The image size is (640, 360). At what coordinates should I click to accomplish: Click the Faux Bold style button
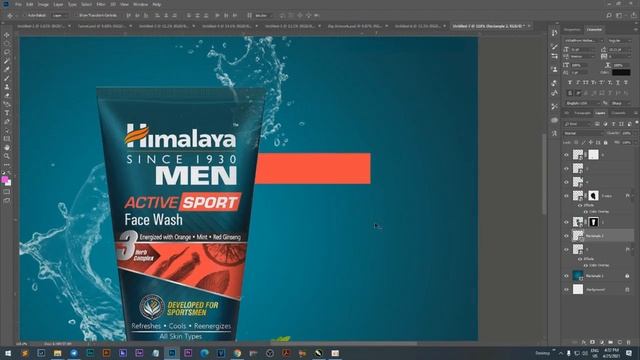tap(570, 82)
